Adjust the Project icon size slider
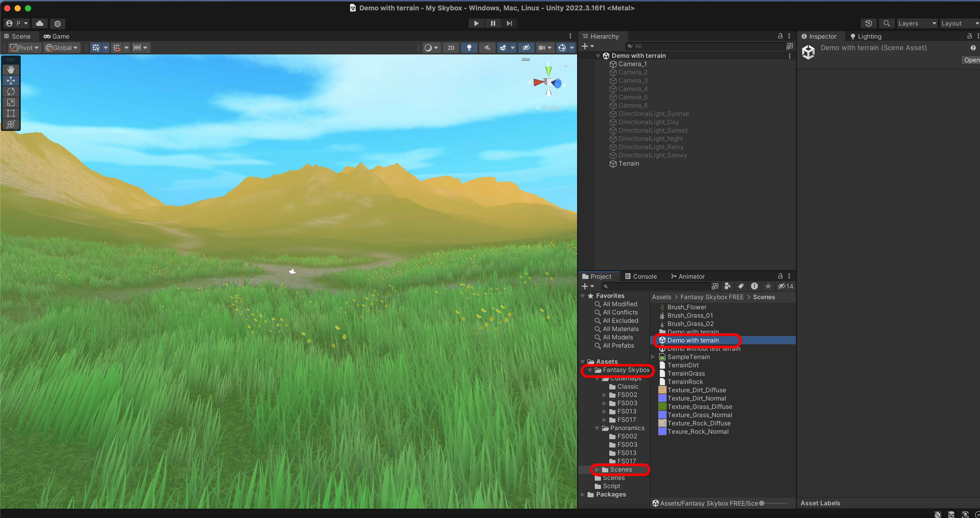The width and height of the screenshot is (980, 518). point(762,503)
